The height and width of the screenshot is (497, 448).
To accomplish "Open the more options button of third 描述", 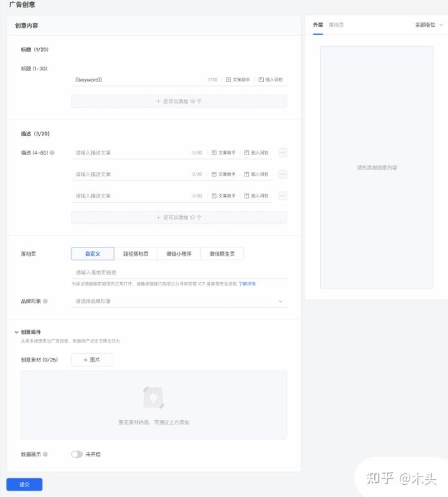I will point(282,196).
